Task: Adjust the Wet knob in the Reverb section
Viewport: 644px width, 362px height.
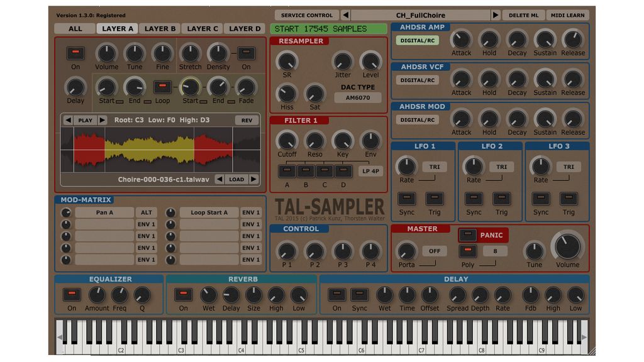Action: 208,296
